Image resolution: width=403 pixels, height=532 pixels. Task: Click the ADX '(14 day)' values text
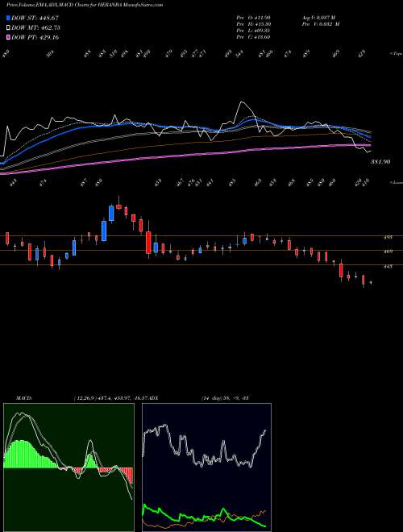coord(225,397)
